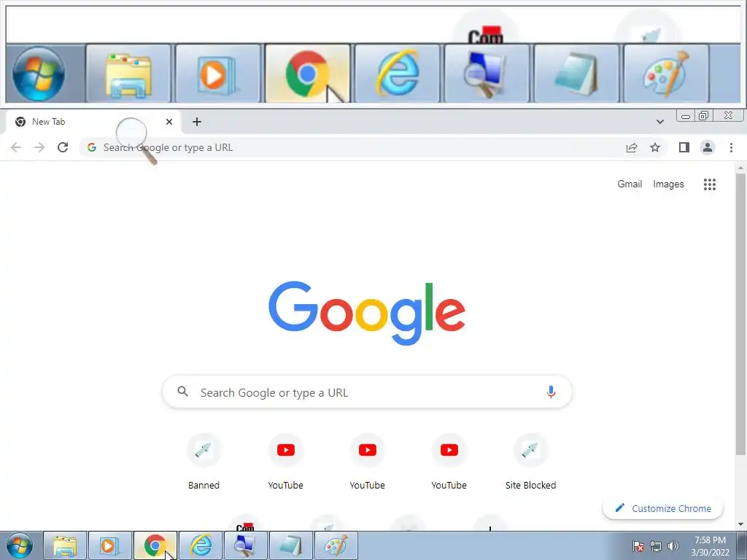Share this page using the share icon
Image resolution: width=747 pixels, height=560 pixels.
coord(632,147)
